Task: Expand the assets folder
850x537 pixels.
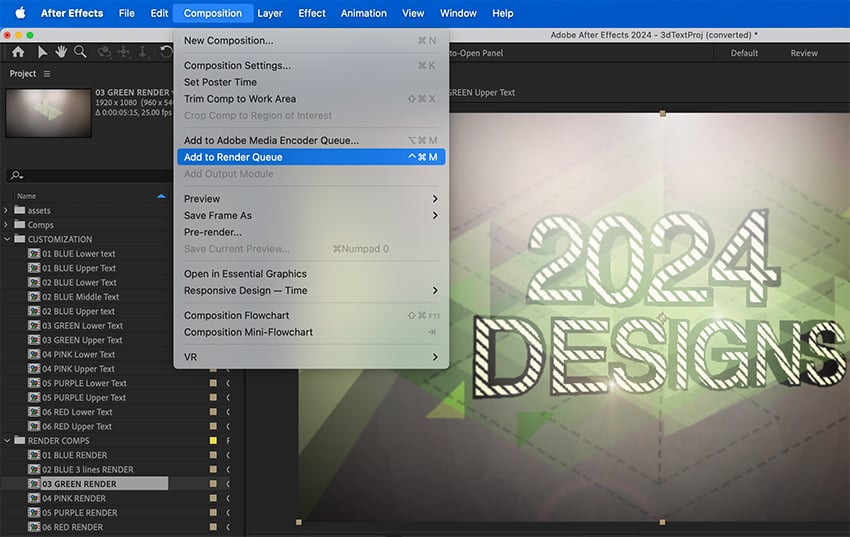Action: pos(6,210)
